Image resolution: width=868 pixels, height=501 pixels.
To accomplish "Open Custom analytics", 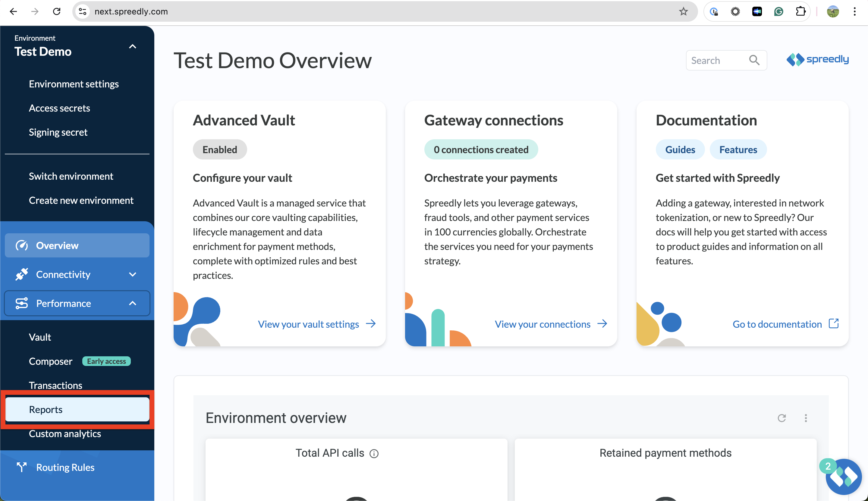I will (x=65, y=433).
